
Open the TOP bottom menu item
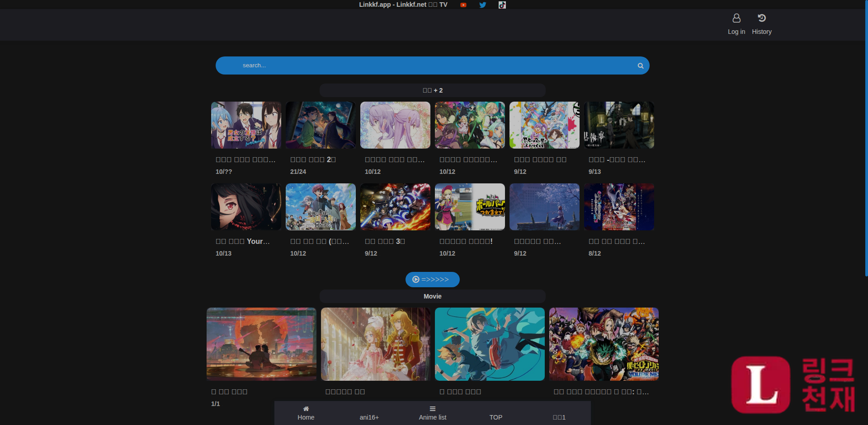click(x=496, y=417)
